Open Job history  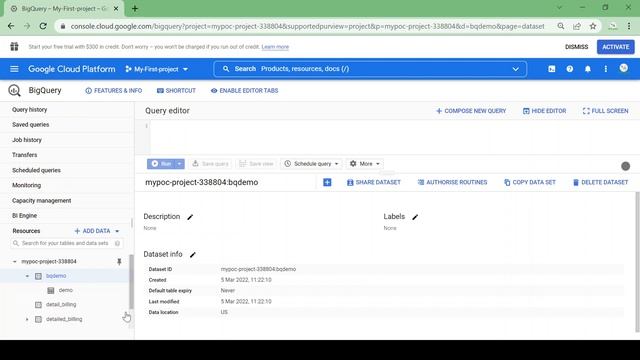tap(27, 140)
